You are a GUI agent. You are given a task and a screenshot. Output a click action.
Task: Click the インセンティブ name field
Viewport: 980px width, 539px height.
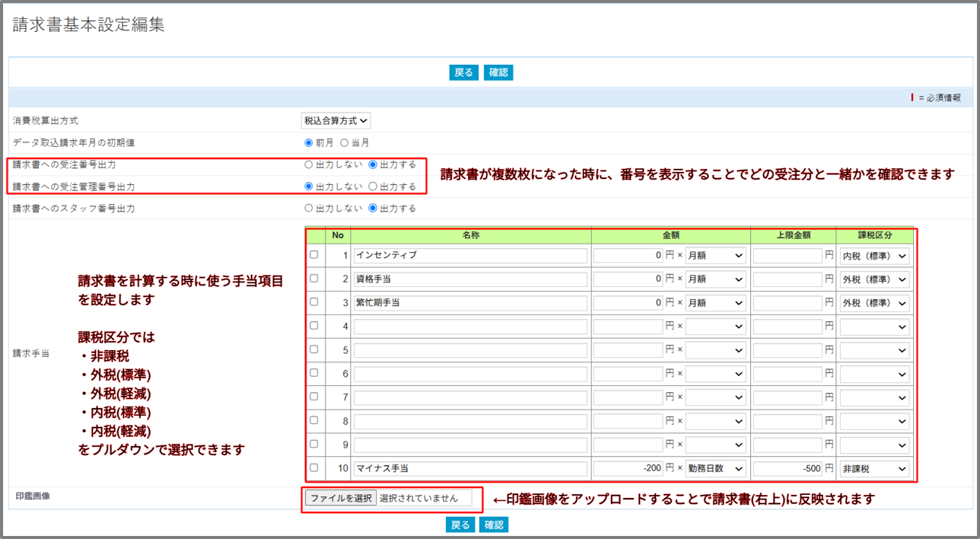(x=470, y=256)
